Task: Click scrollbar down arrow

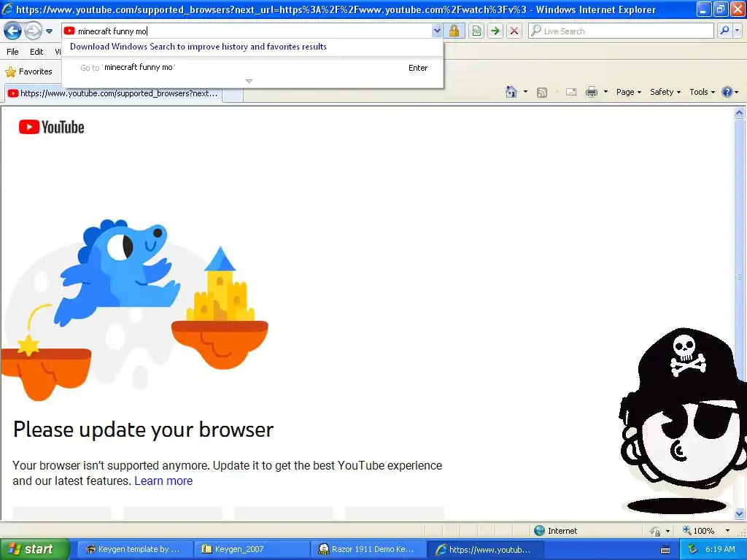Action: (x=740, y=513)
